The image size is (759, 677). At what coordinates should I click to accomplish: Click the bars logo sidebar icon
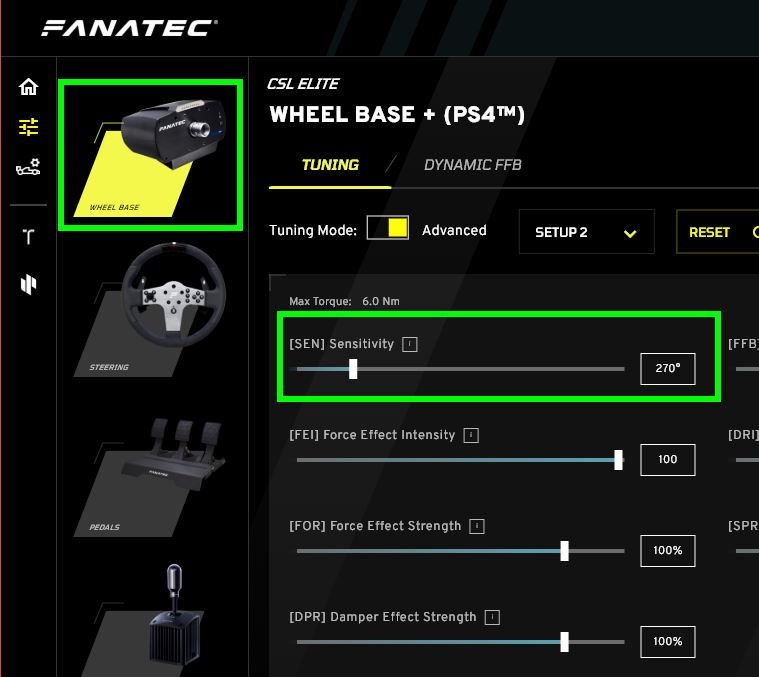[29, 284]
